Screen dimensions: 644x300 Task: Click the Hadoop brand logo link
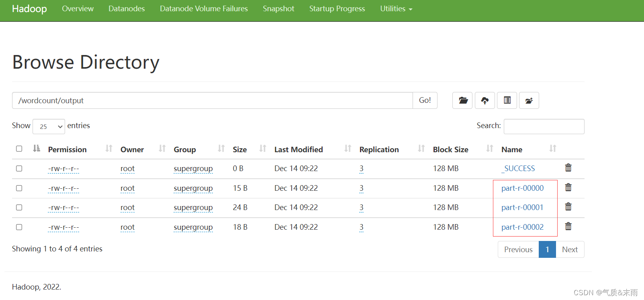click(29, 8)
